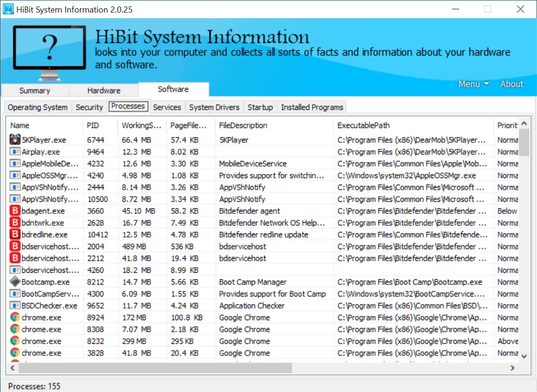Click the Chrome icon for PID 8308
The height and width of the screenshot is (392, 537).
[x=15, y=329]
